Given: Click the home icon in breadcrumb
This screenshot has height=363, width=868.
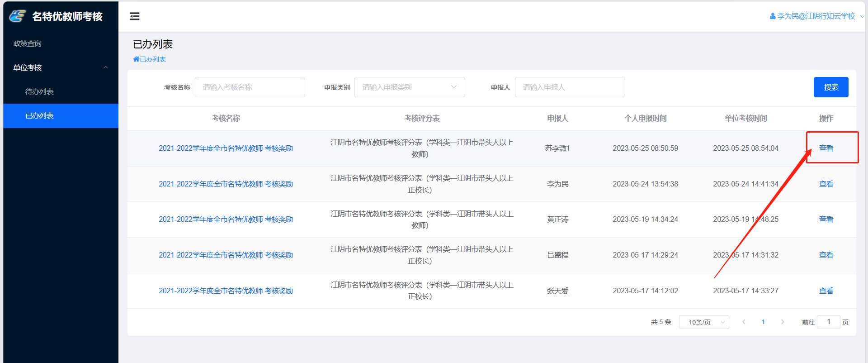Looking at the screenshot, I should (136, 59).
